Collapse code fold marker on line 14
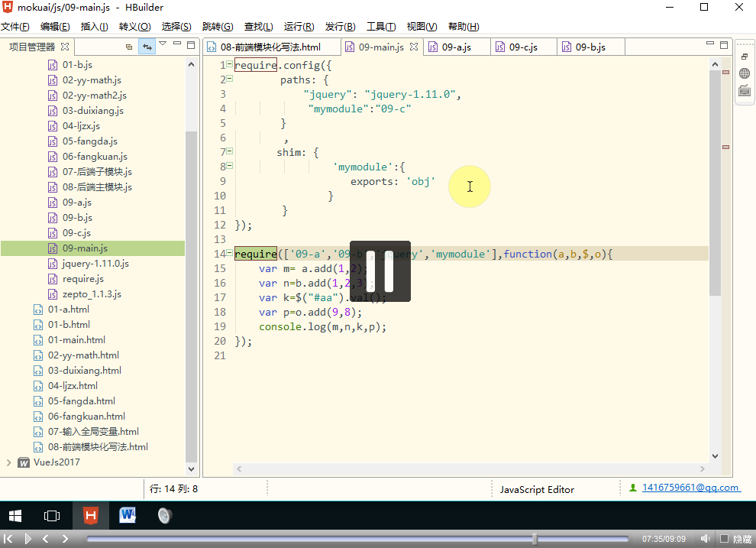Viewport: 756px width, 548px height. coord(230,253)
